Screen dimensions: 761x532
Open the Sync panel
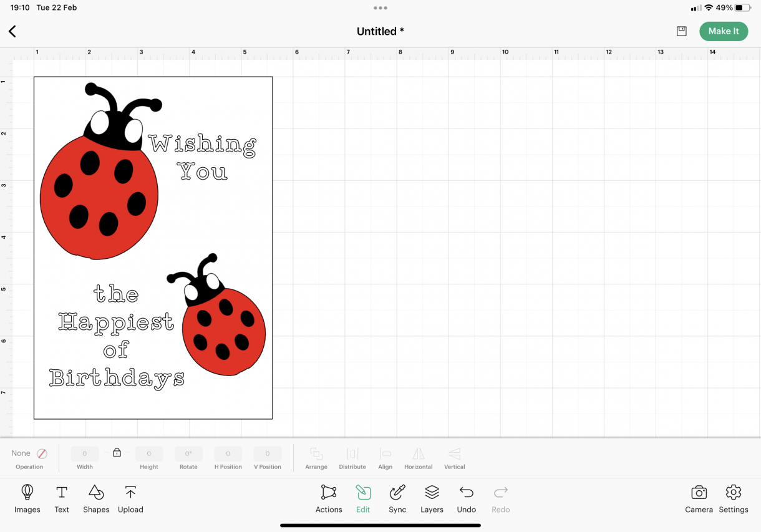coord(397,499)
